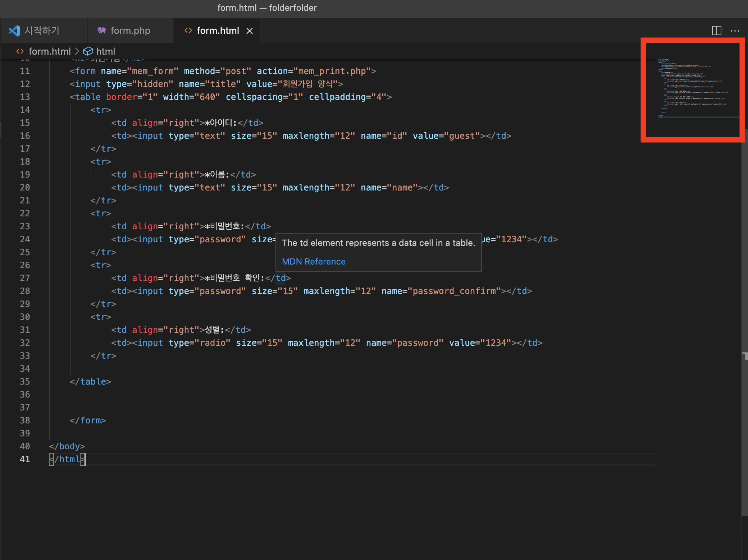Open the more actions ellipsis menu
Viewport: 748px width, 560px height.
(x=735, y=31)
